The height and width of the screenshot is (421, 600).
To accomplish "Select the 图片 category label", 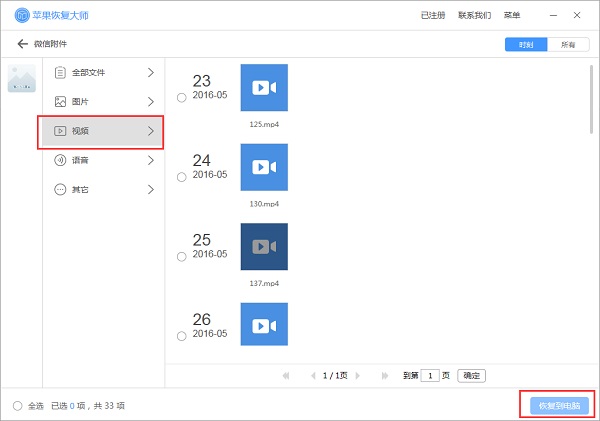I will [x=80, y=101].
